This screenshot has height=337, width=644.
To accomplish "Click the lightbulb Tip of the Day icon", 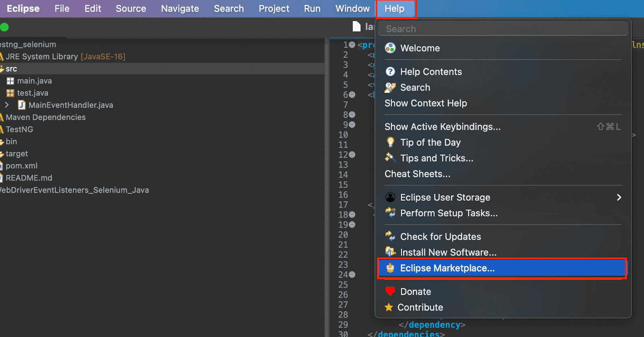I will 390,142.
